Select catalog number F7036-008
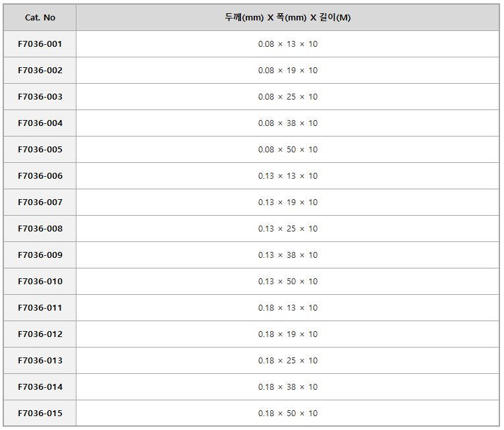This screenshot has width=504, height=430. [x=40, y=229]
